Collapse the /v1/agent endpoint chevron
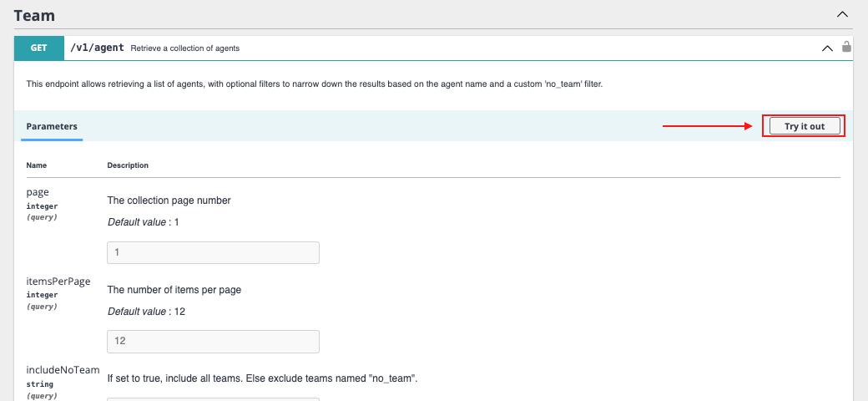Image resolution: width=868 pixels, height=401 pixels. pos(827,48)
